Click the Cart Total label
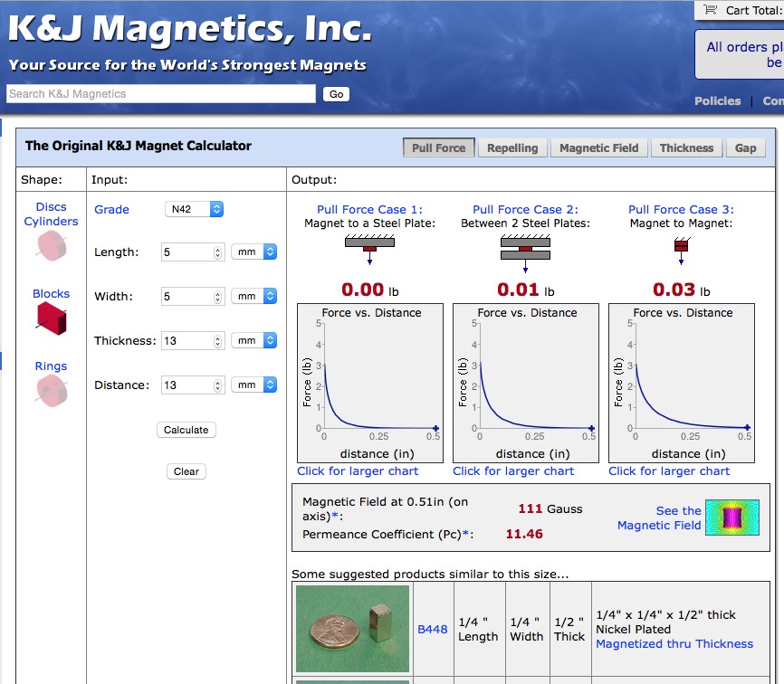 pyautogui.click(x=754, y=11)
